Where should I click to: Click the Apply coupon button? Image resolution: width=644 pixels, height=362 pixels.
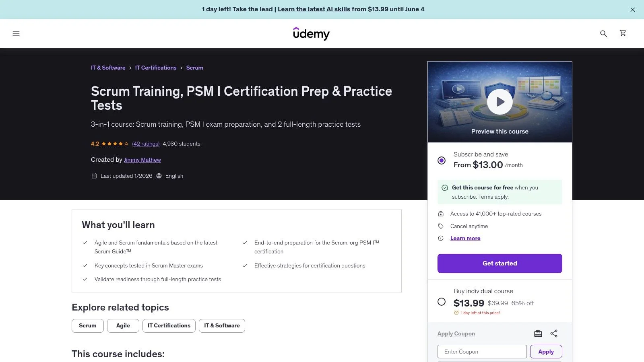pyautogui.click(x=546, y=352)
